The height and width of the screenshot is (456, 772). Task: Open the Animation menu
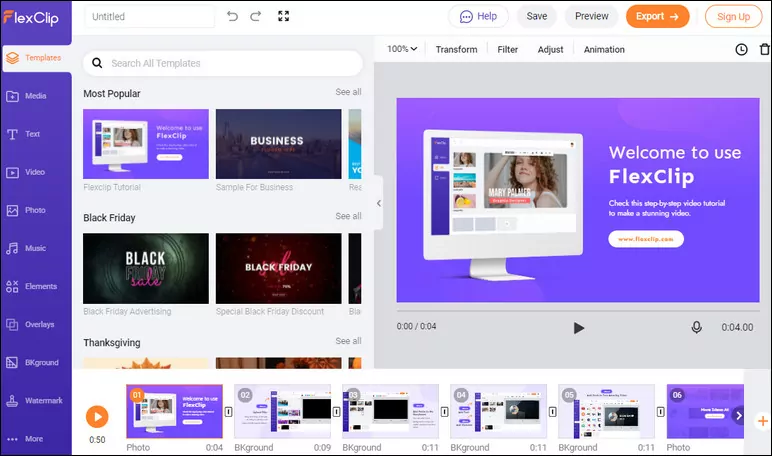(x=604, y=49)
